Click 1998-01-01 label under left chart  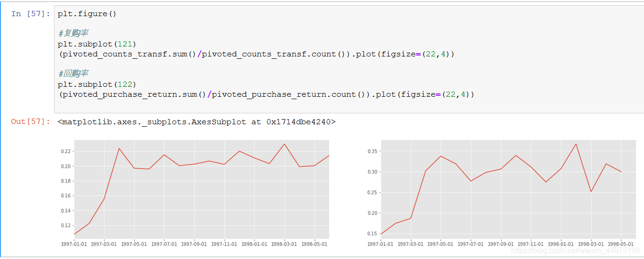254,244
